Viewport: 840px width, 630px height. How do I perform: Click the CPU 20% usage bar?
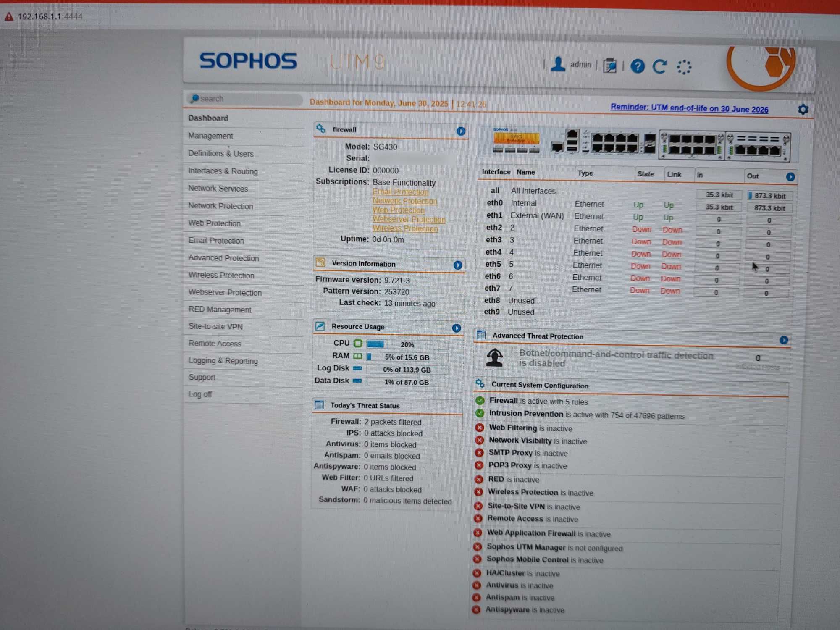tap(407, 344)
